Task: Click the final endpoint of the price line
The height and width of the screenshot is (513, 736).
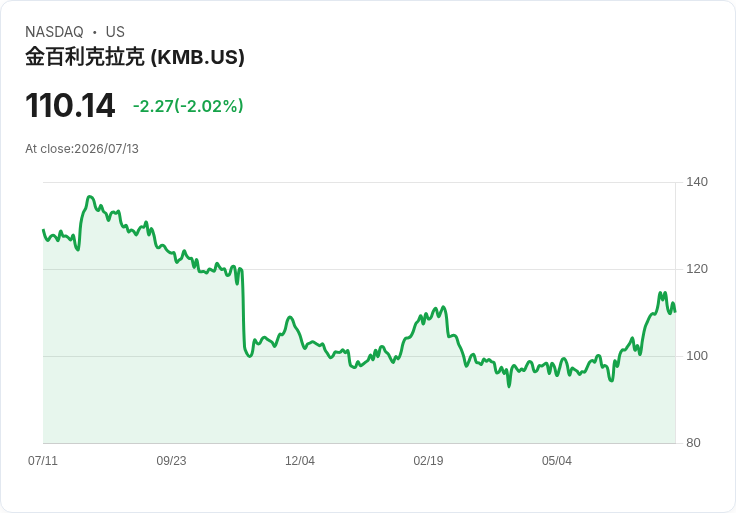Action: pyautogui.click(x=675, y=311)
